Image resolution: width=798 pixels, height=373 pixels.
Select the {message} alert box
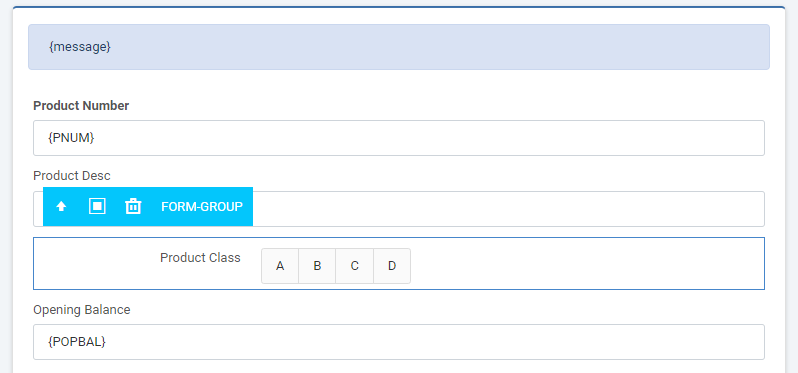coord(399,47)
